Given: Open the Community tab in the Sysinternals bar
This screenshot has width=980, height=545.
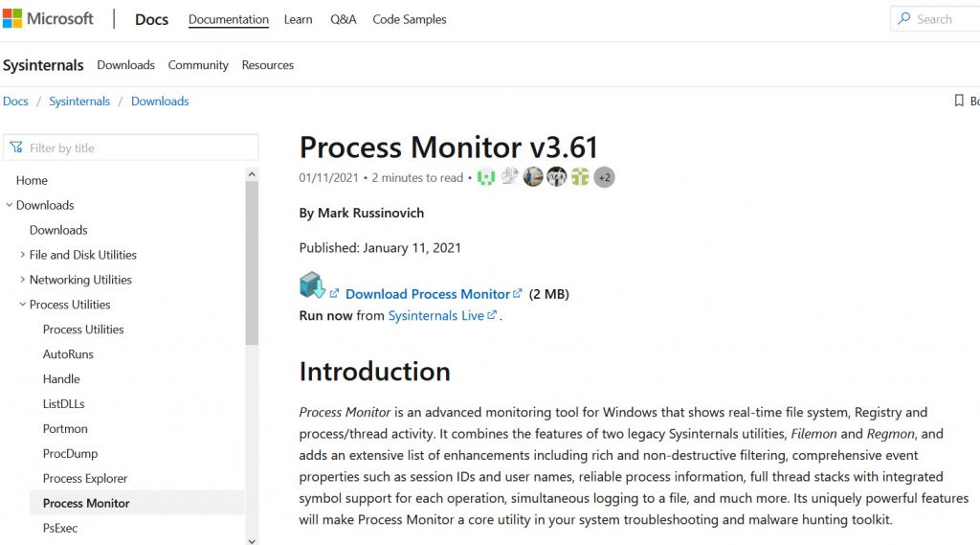Looking at the screenshot, I should (198, 65).
